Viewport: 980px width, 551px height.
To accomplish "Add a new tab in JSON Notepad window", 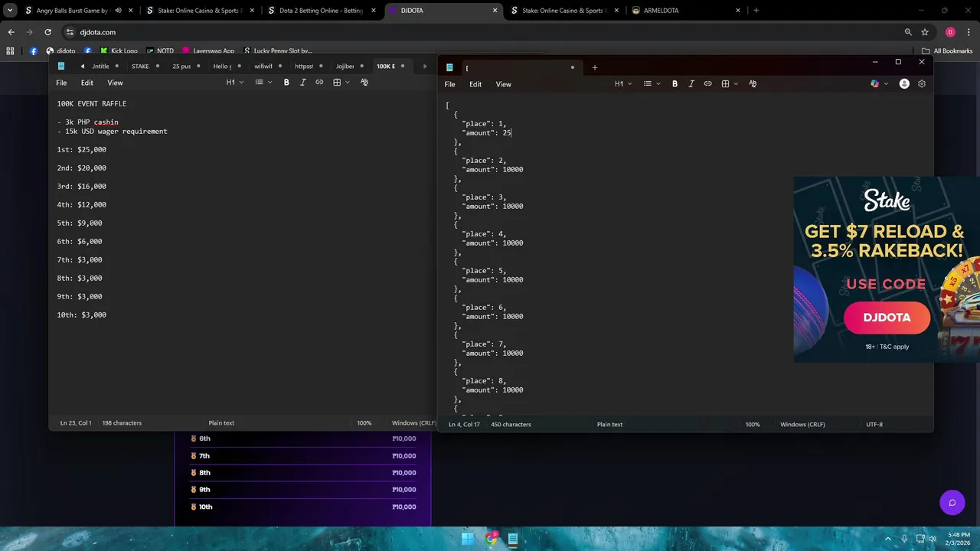I will coord(594,67).
